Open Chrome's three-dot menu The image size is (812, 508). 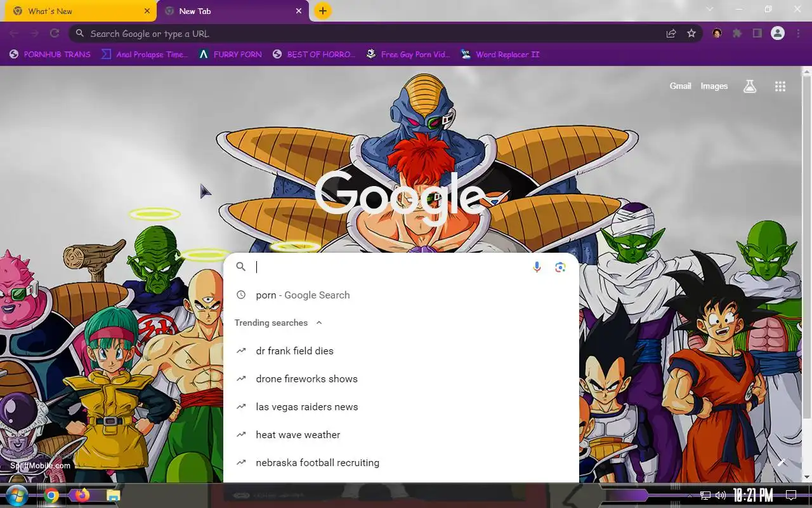pyautogui.click(x=798, y=34)
